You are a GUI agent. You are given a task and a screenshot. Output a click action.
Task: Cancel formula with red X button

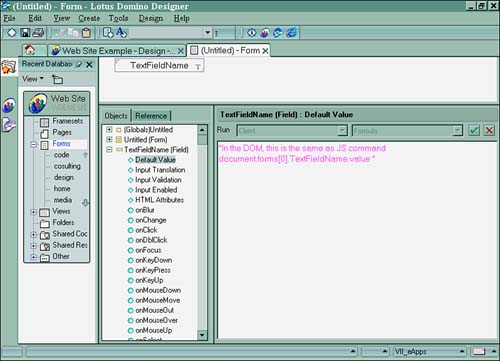click(x=489, y=130)
